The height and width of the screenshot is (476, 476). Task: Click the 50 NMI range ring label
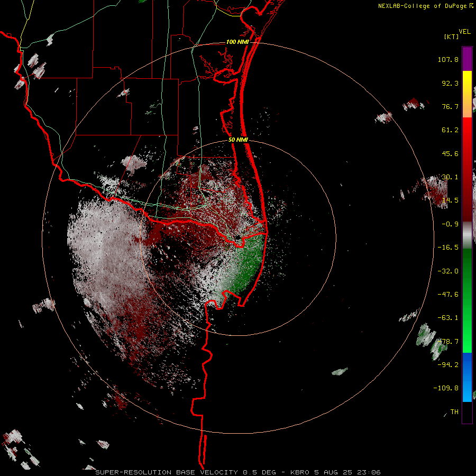[238, 140]
